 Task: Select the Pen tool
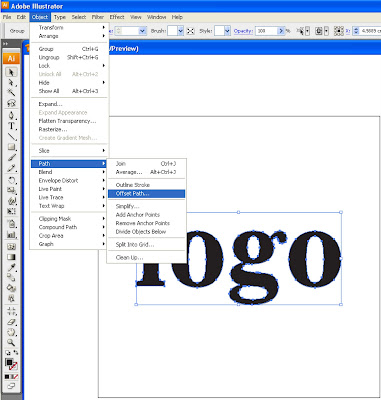click(x=11, y=116)
